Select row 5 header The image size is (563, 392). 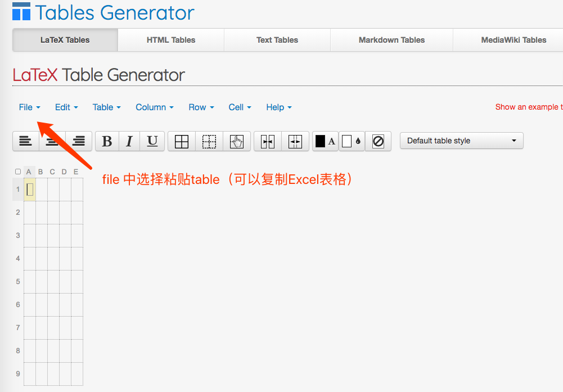pos(18,281)
